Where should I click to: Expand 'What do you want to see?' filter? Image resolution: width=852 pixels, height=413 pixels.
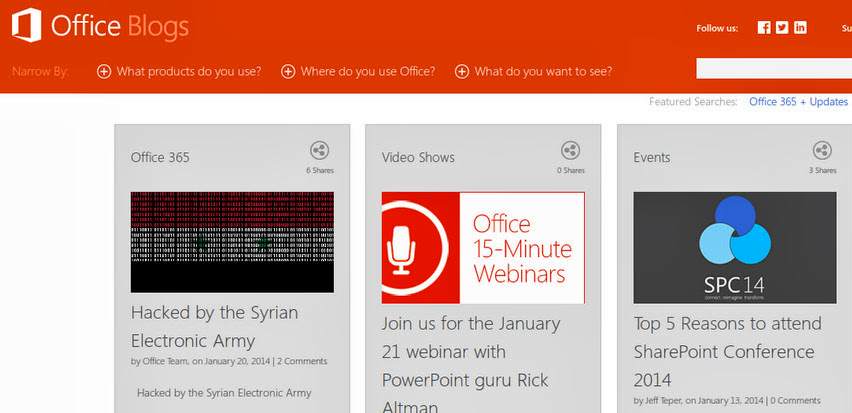[533, 71]
